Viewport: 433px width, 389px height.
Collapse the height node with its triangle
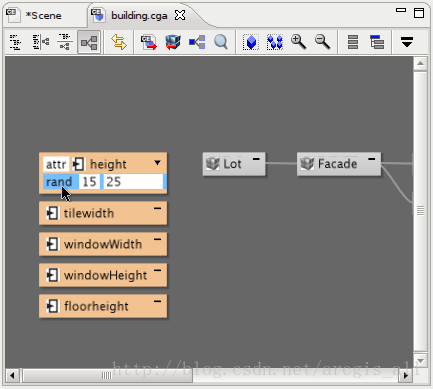pos(157,163)
